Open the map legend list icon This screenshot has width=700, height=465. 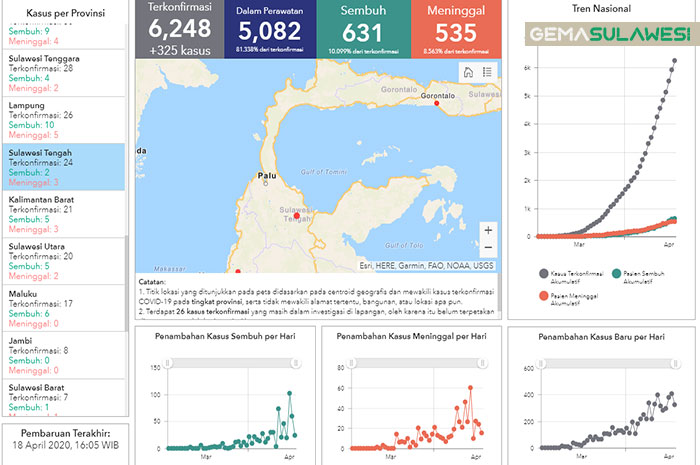(487, 72)
